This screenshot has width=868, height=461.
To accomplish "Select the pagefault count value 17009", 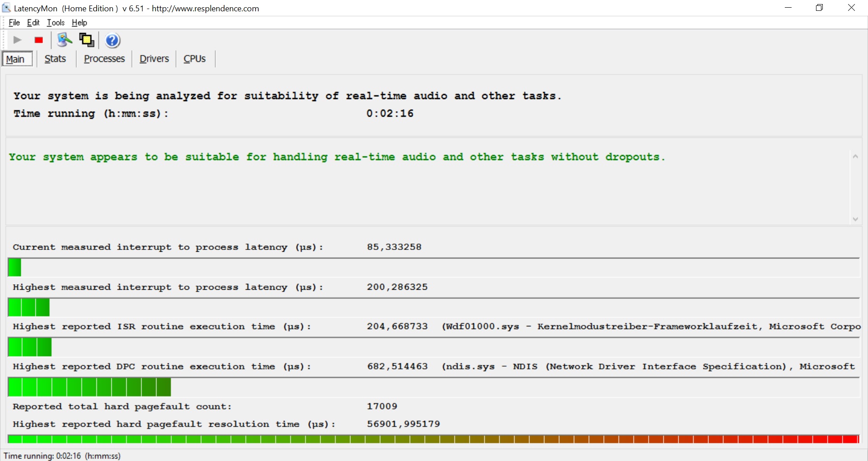I will click(382, 406).
